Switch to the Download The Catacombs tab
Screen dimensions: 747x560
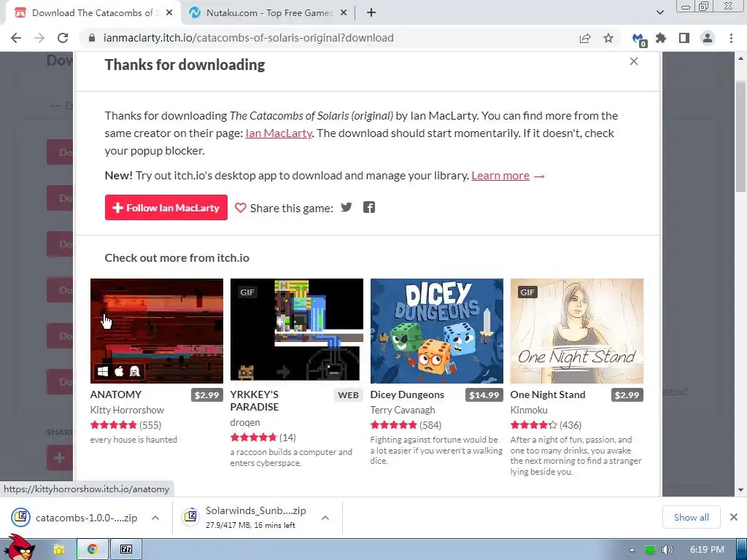point(93,13)
